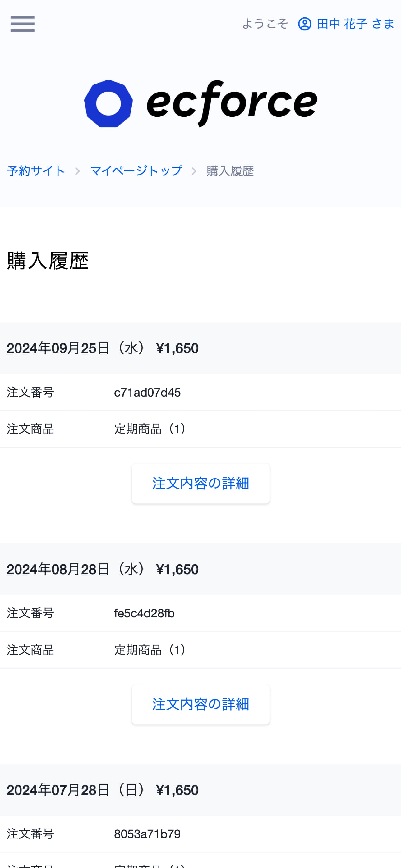The width and height of the screenshot is (401, 868).
Task: View details for order c71ad07d45
Action: click(201, 484)
